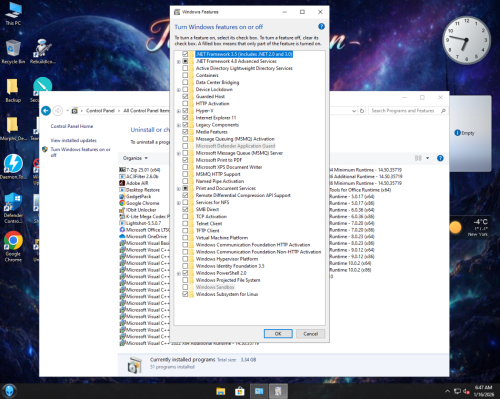Uncheck Windows Subsystem for Linux checkbox
This screenshot has width=500, height=399.
click(185, 294)
